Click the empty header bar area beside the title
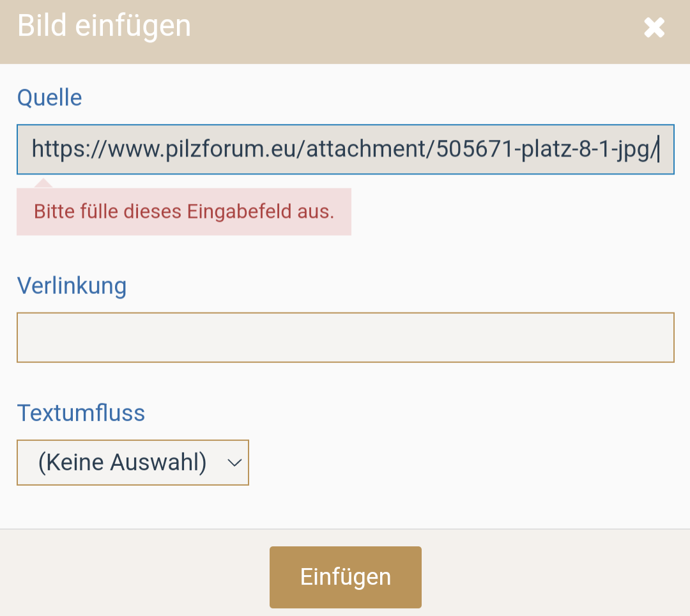This screenshot has height=616, width=690. tap(415, 29)
